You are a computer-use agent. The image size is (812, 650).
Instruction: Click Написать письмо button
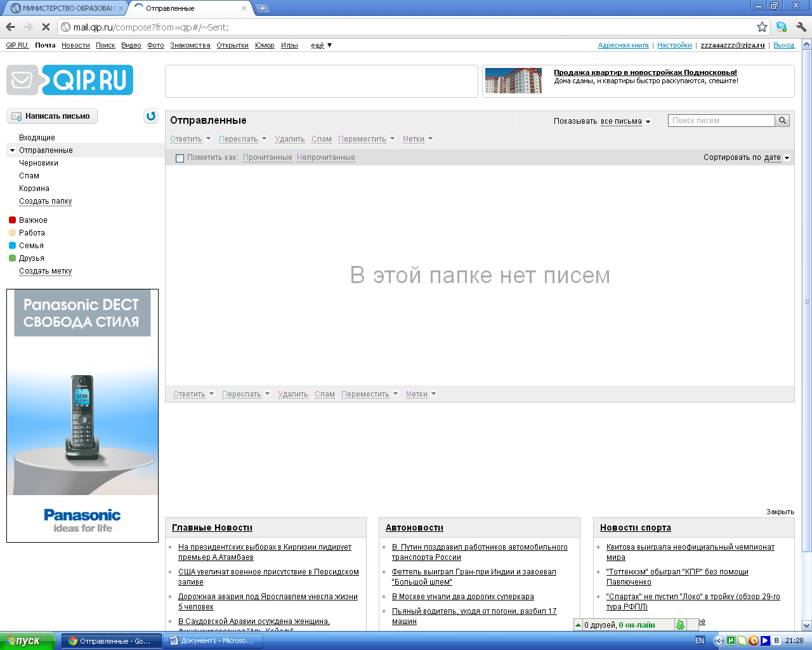(x=52, y=116)
